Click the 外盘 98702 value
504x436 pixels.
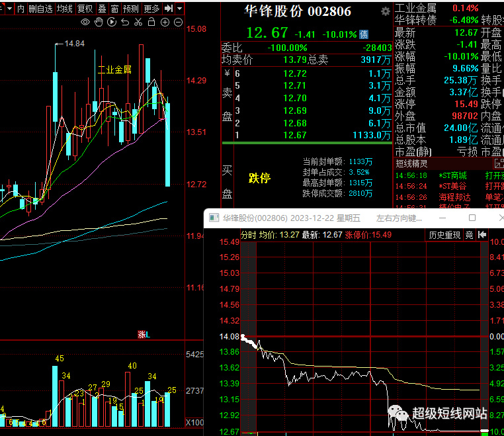[x=465, y=116]
